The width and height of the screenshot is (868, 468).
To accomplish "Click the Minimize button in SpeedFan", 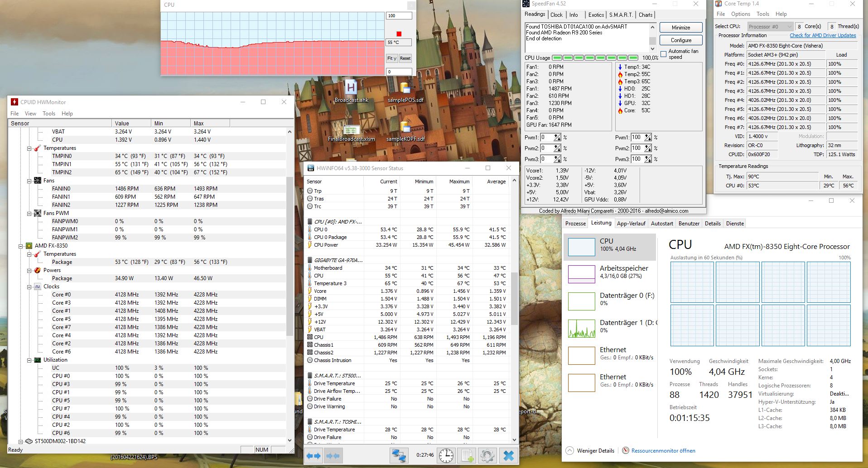I will [x=681, y=28].
